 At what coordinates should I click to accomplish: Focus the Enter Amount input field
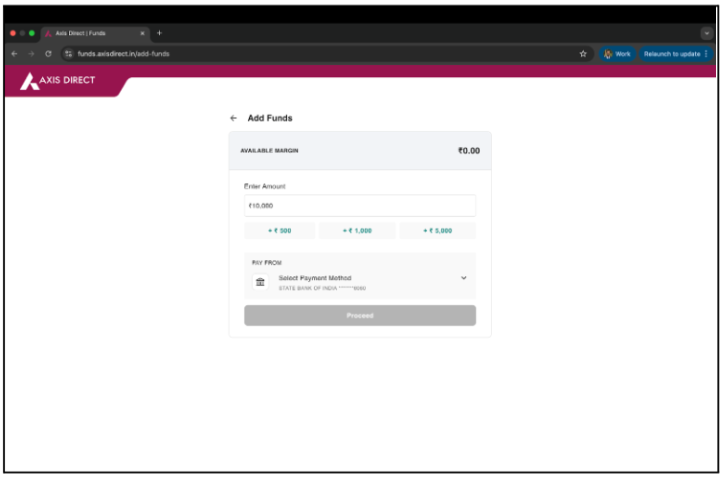pos(360,205)
